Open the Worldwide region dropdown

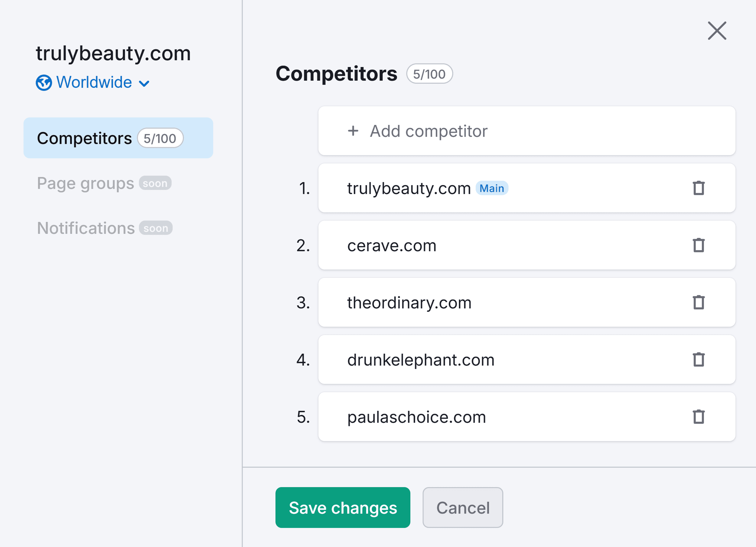(x=93, y=82)
